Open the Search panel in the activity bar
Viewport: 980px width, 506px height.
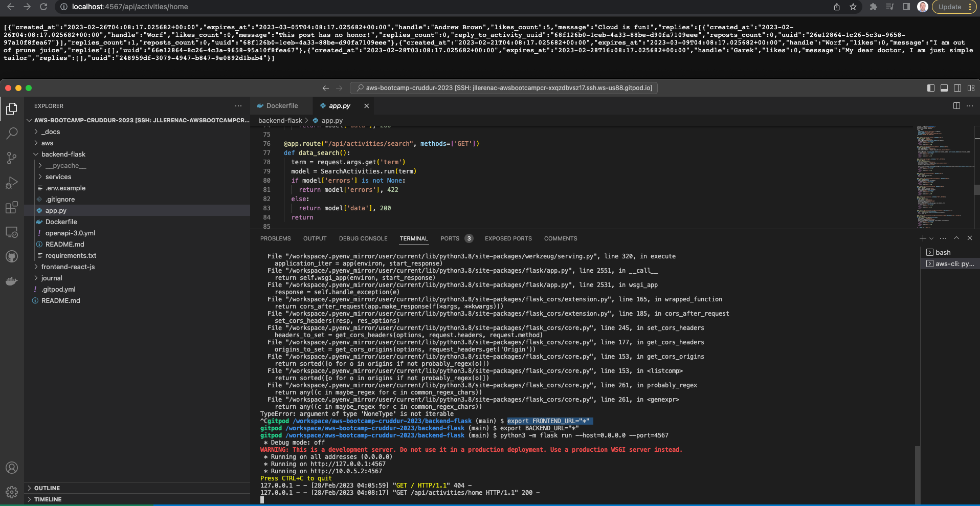coord(12,133)
